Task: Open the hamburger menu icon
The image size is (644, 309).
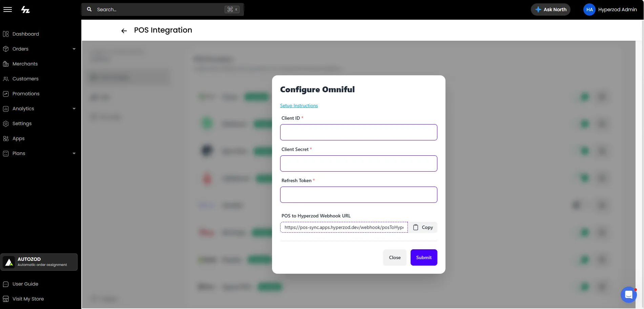Action: point(7,9)
